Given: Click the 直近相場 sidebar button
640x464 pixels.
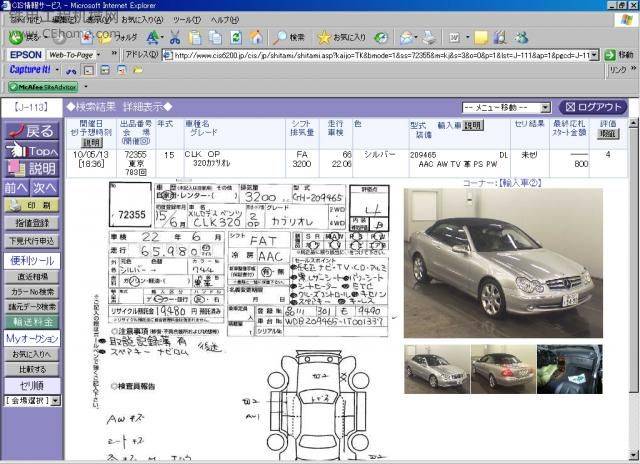Looking at the screenshot, I should (x=32, y=277).
